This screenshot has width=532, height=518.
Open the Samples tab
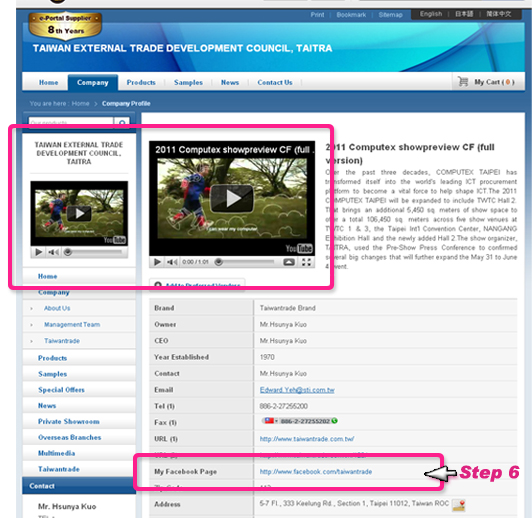188,82
